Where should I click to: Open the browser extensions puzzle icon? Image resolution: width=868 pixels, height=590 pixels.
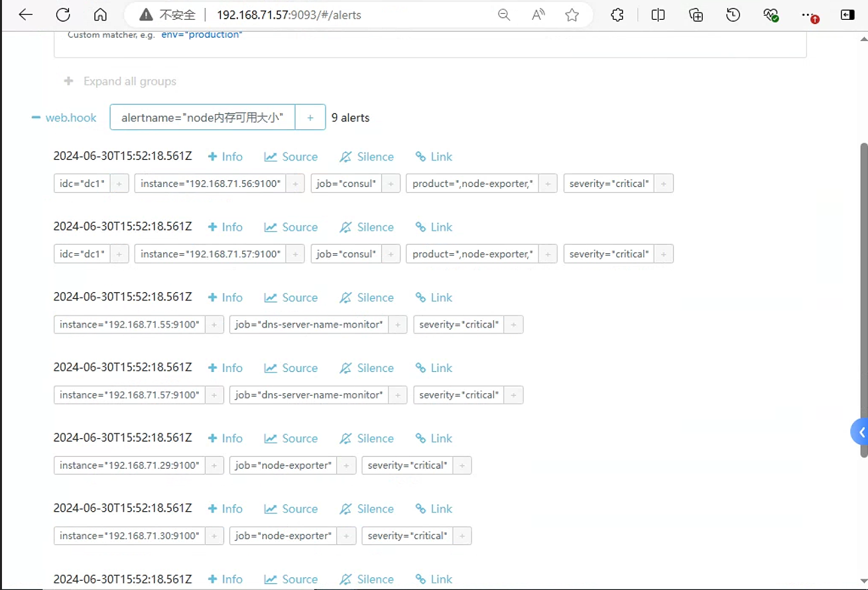(x=617, y=15)
